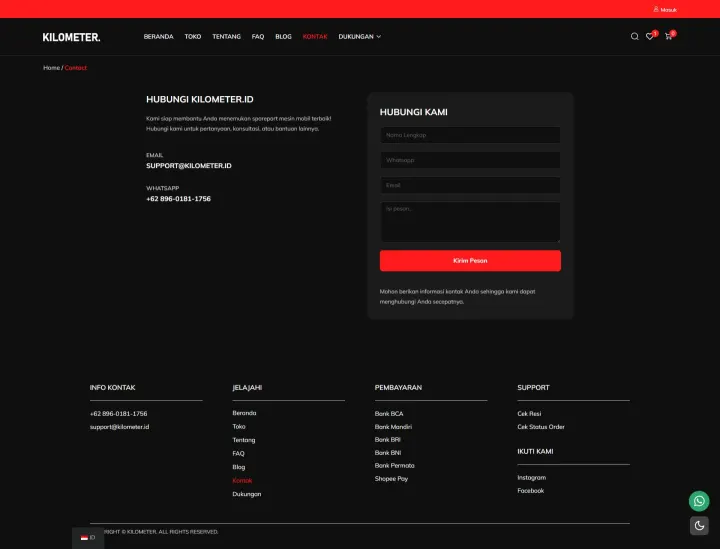
Task: Open the Blog menu item
Action: point(283,37)
